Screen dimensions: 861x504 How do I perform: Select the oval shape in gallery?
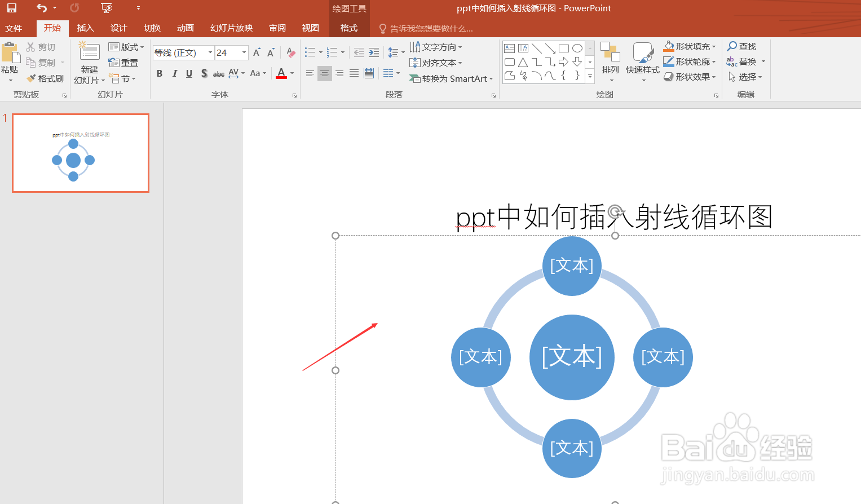[577, 48]
